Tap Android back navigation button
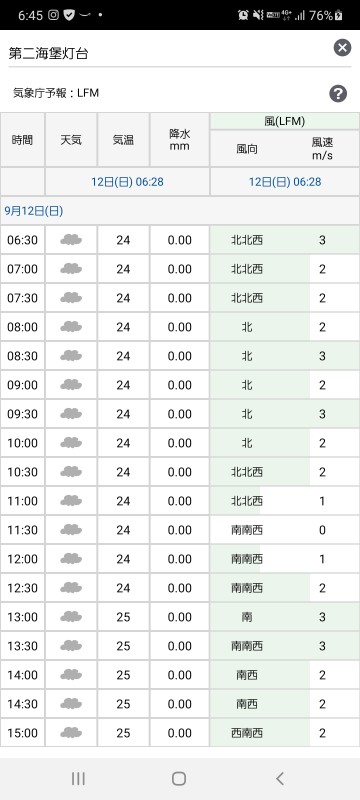Viewport: 360px width, 800px height. (x=279, y=778)
